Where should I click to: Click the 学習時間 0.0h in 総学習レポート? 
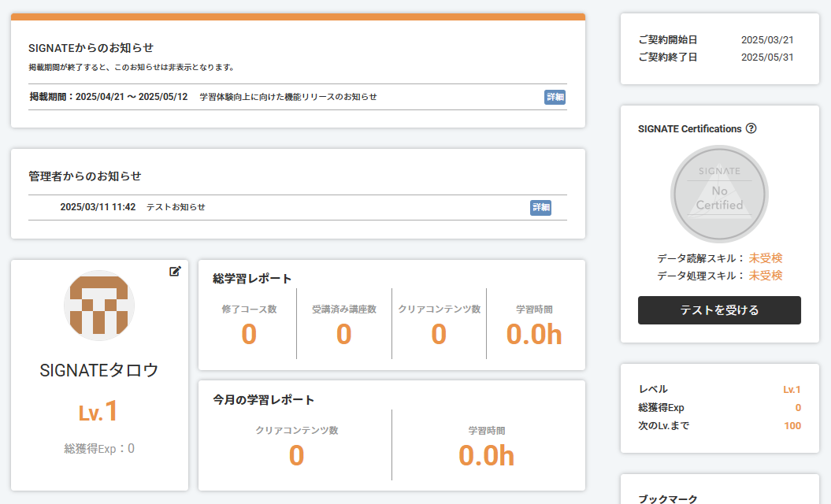pyautogui.click(x=534, y=335)
